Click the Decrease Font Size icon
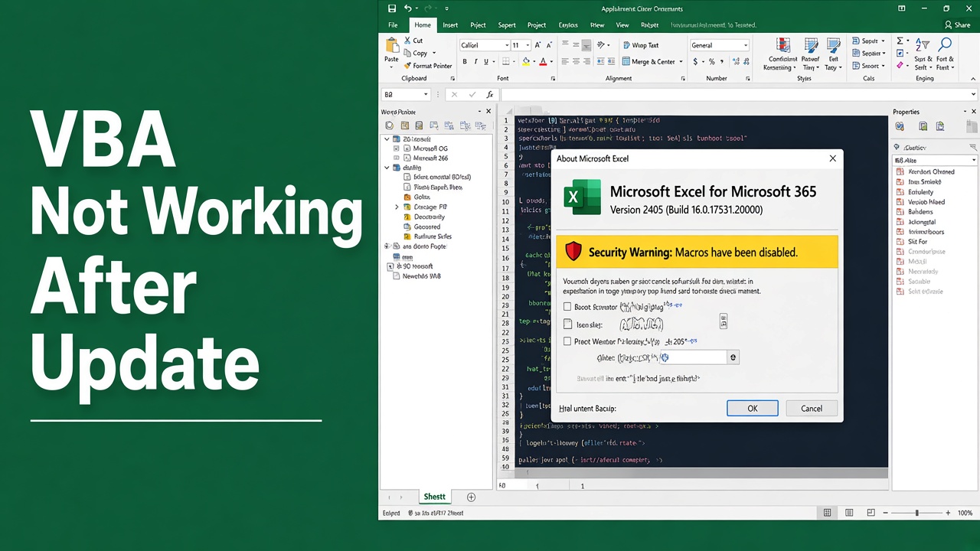 click(549, 45)
